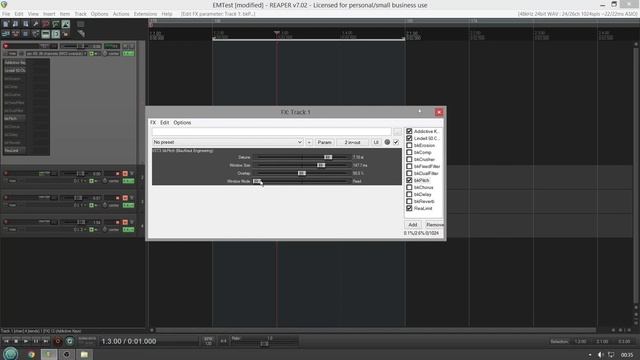Click the Overlap slider handle
Screen dimensions: 640x360
(x=302, y=173)
